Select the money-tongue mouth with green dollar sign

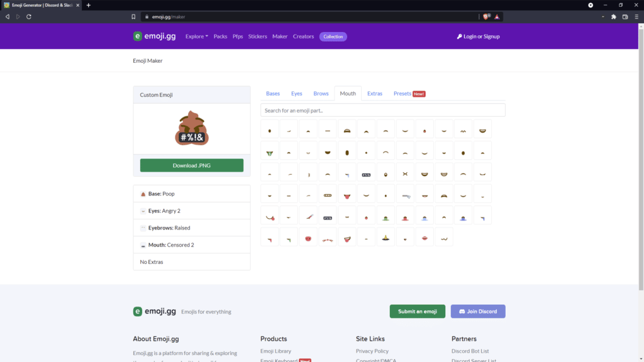269,151
